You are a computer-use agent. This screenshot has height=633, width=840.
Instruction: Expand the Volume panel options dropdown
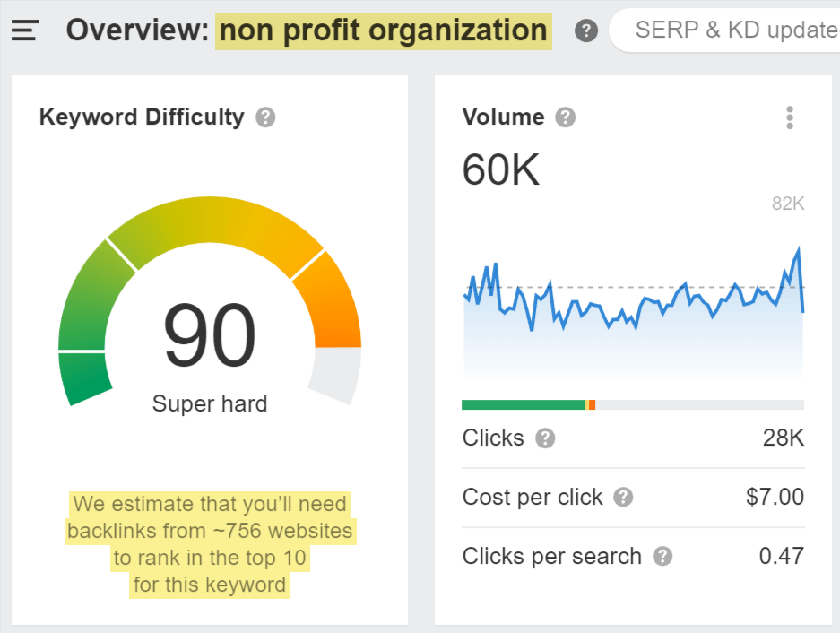(x=790, y=117)
